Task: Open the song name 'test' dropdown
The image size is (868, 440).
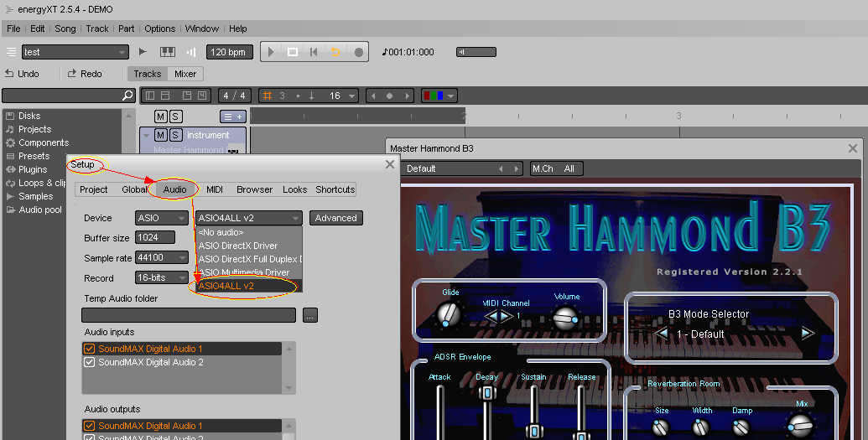Action: click(75, 52)
